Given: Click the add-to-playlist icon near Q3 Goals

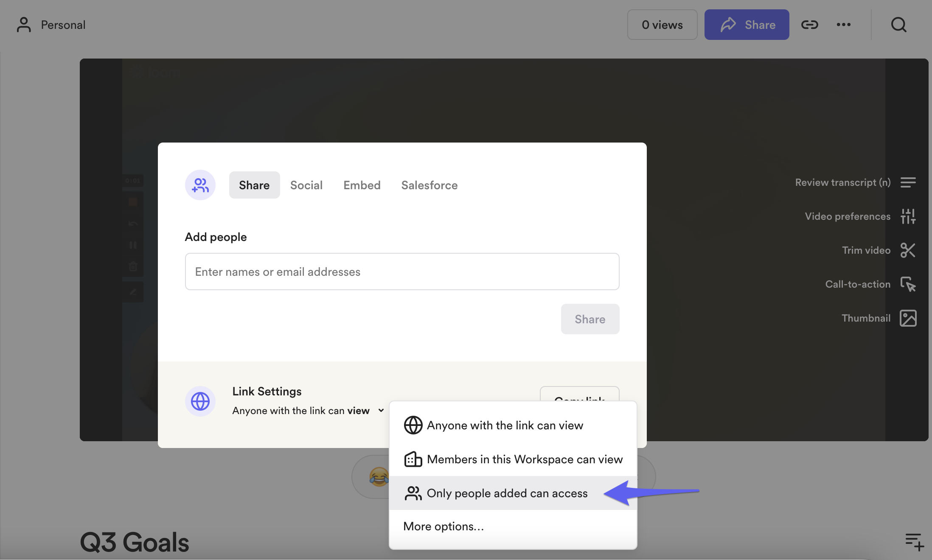Looking at the screenshot, I should [914, 542].
